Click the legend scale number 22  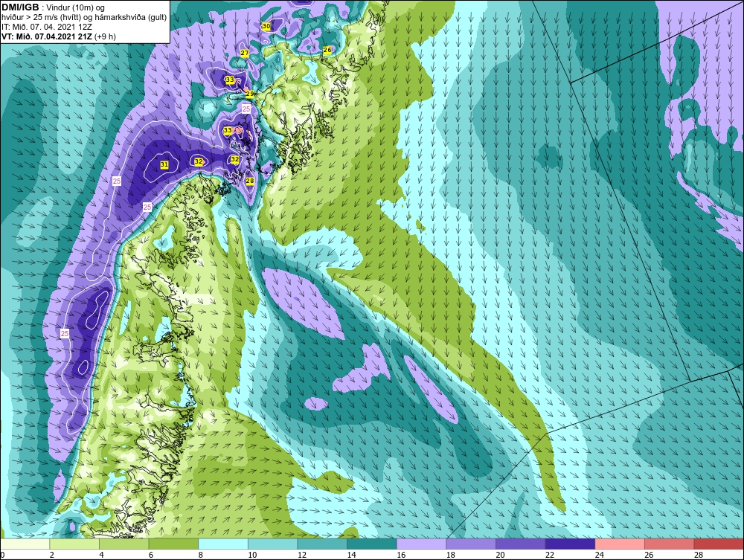click(550, 555)
